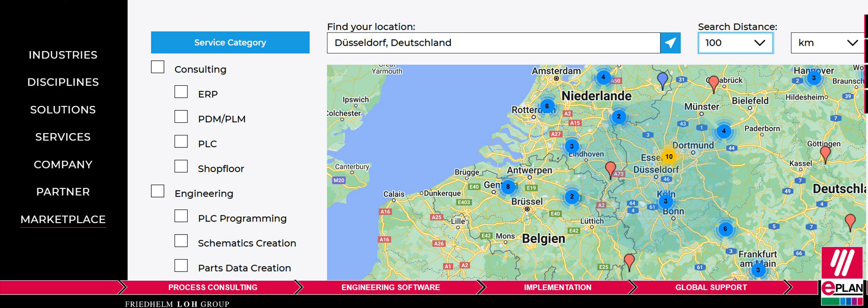Check the PDM/PLM checkbox
Image resolution: width=868 pixels, height=308 pixels.
pos(181,117)
